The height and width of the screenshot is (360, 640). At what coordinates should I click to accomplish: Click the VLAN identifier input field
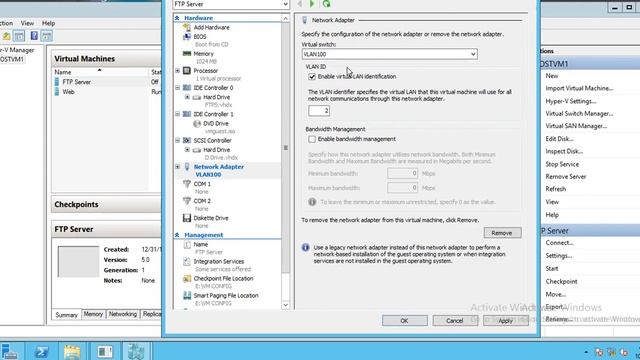[x=319, y=111]
